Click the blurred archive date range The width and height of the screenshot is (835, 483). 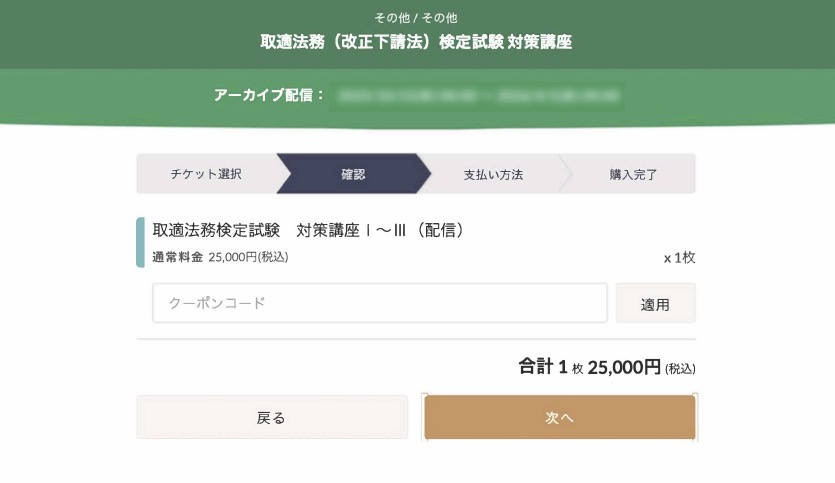click(478, 96)
